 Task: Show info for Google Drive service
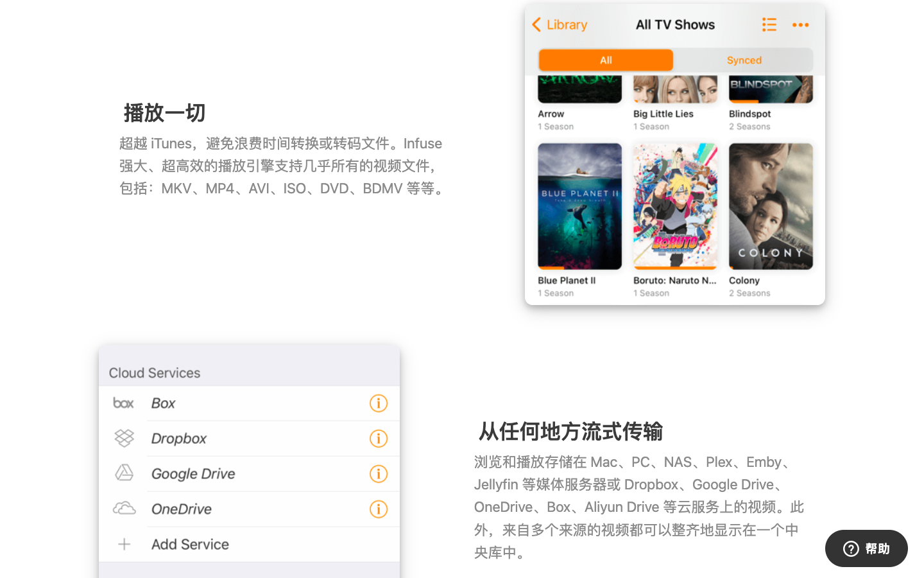tap(379, 474)
